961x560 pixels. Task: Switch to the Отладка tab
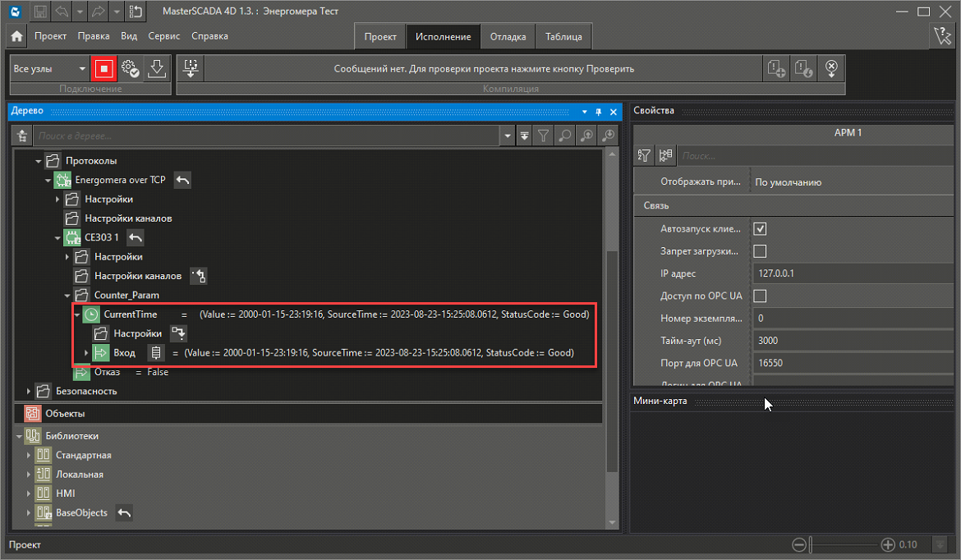pyautogui.click(x=508, y=37)
